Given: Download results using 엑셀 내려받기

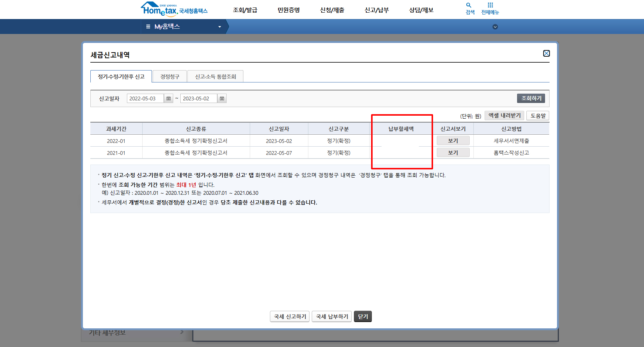Looking at the screenshot, I should [x=504, y=115].
